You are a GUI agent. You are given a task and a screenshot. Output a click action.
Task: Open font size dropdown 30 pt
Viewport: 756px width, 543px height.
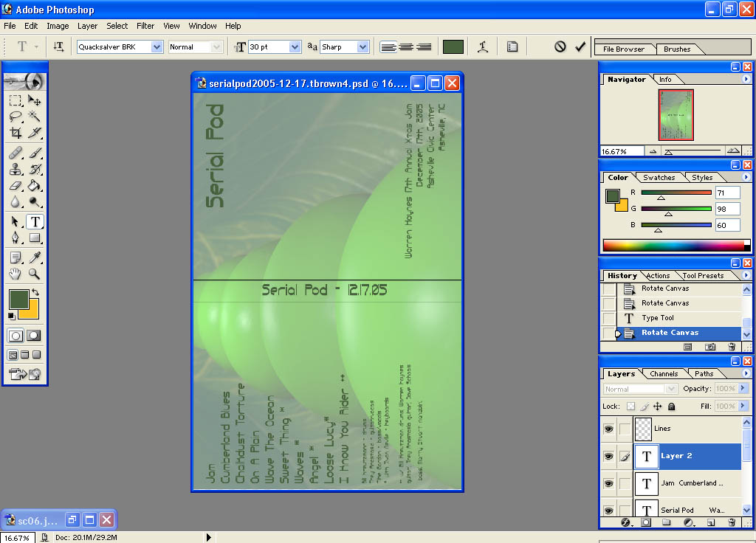coord(295,46)
